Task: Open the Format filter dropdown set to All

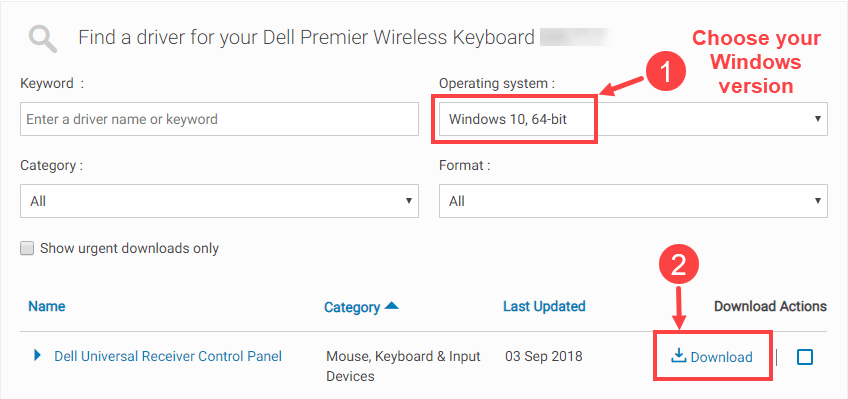Action: pyautogui.click(x=633, y=201)
